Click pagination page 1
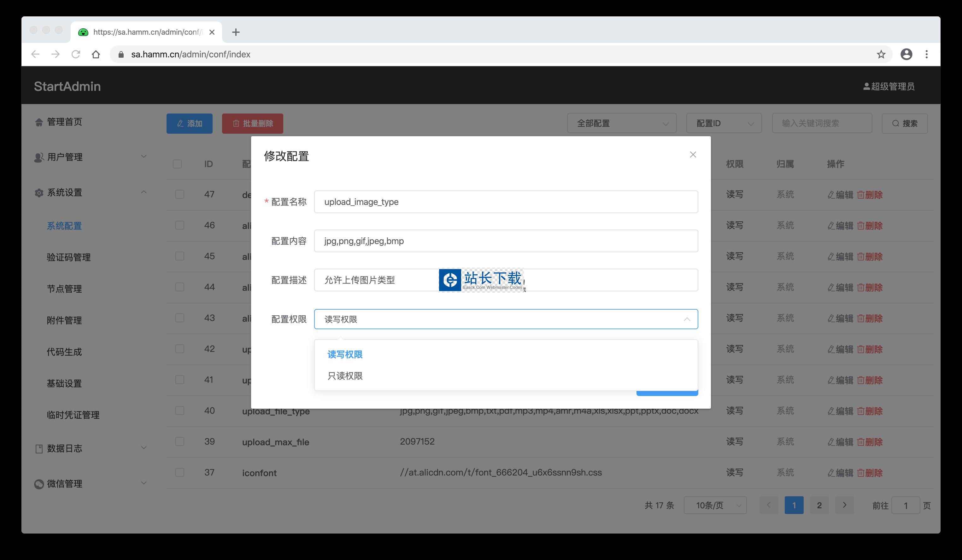This screenshot has width=962, height=560. click(x=794, y=505)
